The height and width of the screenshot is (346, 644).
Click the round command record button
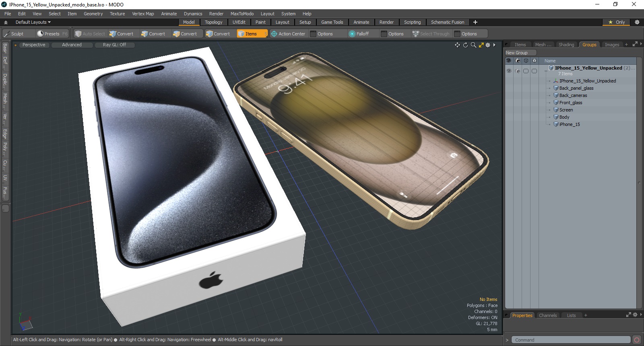(x=637, y=340)
